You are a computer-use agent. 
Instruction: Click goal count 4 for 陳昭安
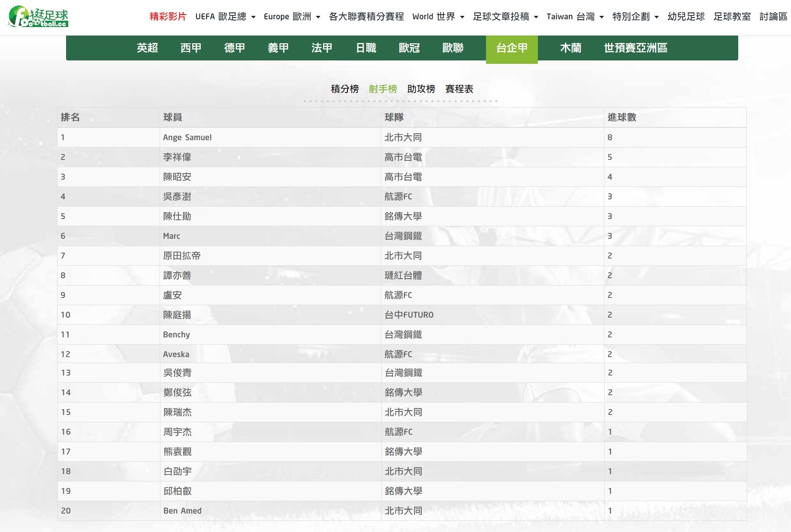pos(610,177)
